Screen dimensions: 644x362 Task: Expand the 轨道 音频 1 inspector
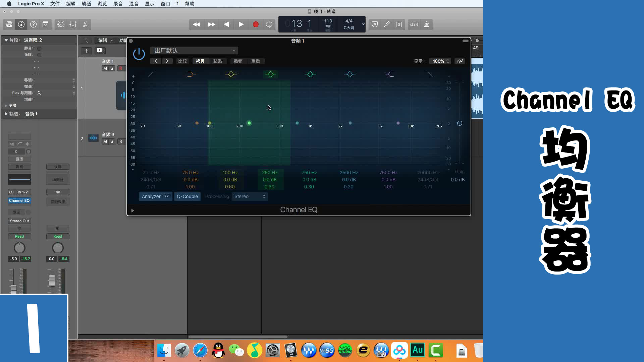pos(6,114)
